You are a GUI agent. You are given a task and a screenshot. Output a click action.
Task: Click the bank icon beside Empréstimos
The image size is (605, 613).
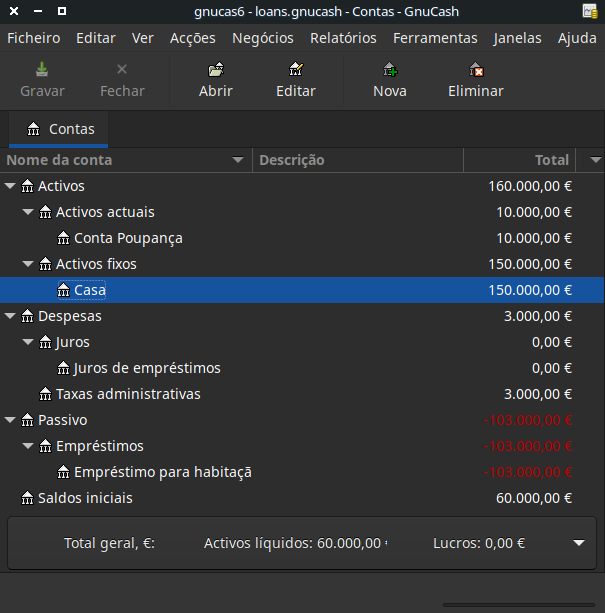coord(45,446)
